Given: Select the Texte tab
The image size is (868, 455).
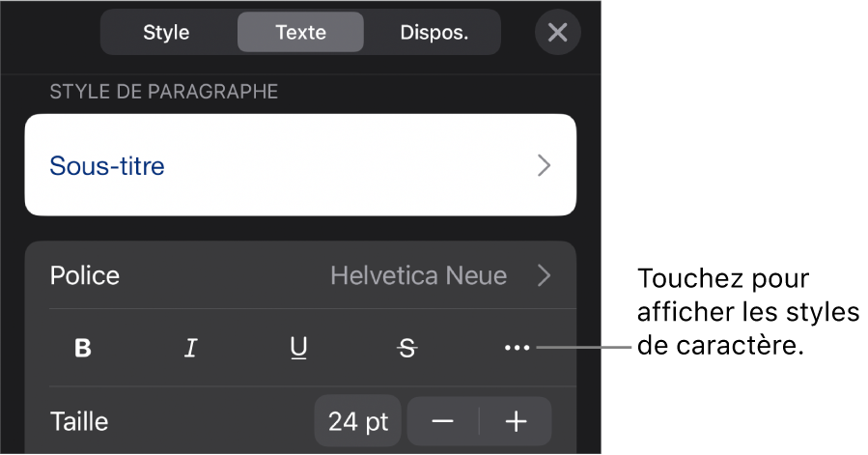Looking at the screenshot, I should pyautogui.click(x=300, y=32).
